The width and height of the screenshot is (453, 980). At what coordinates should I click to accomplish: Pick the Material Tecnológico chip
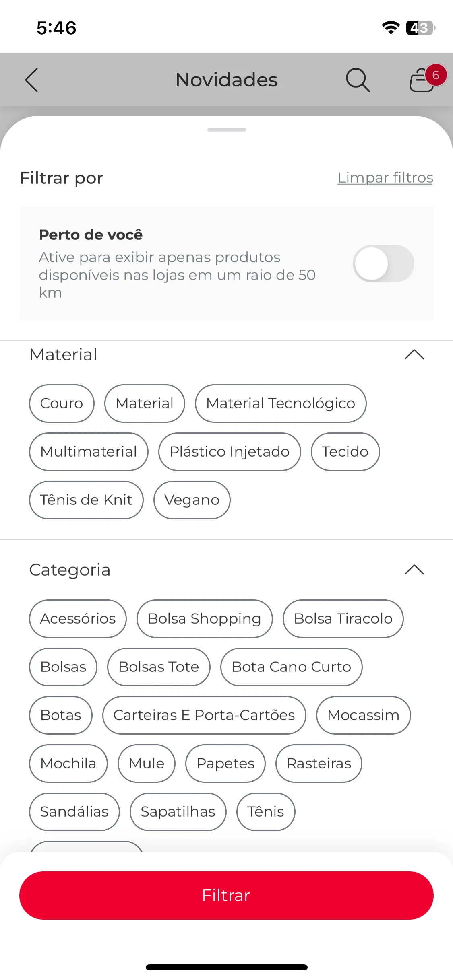point(281,404)
